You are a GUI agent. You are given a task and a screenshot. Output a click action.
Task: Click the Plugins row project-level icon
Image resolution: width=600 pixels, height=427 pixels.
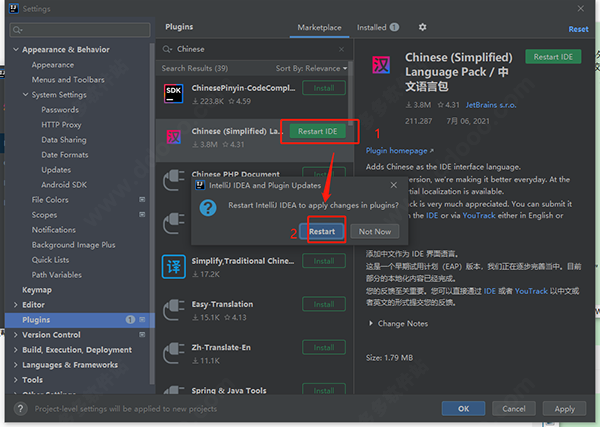pyautogui.click(x=142, y=320)
